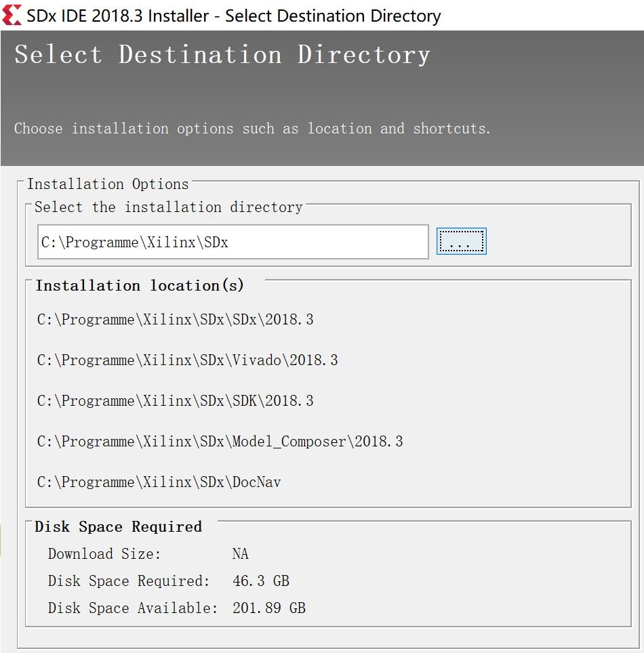
Task: Click the Download Size value NA
Action: click(x=240, y=554)
